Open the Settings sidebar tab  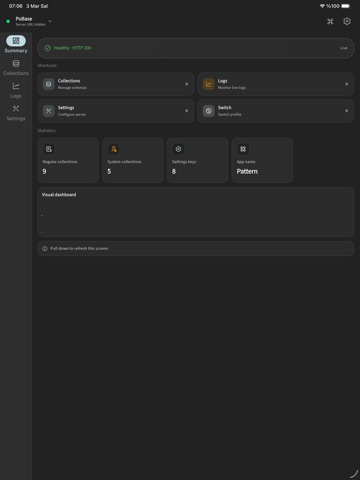point(16,113)
